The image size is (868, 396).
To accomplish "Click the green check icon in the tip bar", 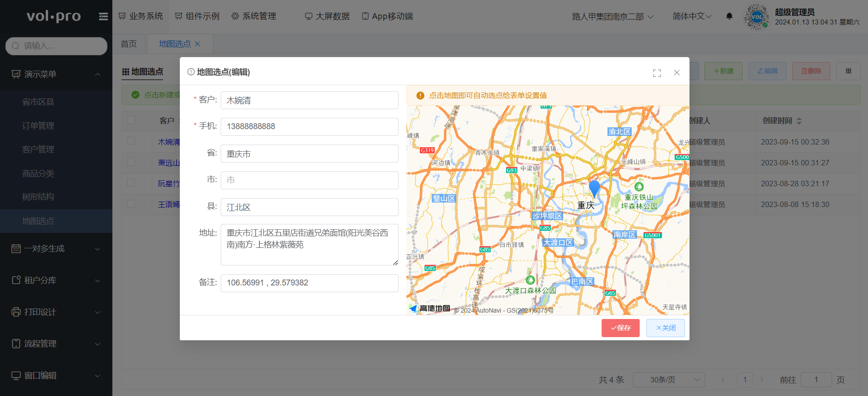I will [135, 95].
